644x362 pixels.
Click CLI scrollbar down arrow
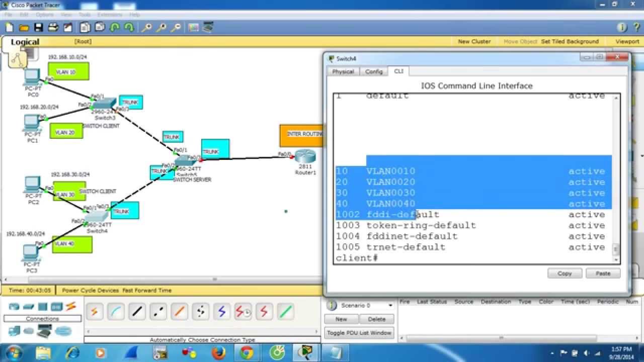(616, 260)
